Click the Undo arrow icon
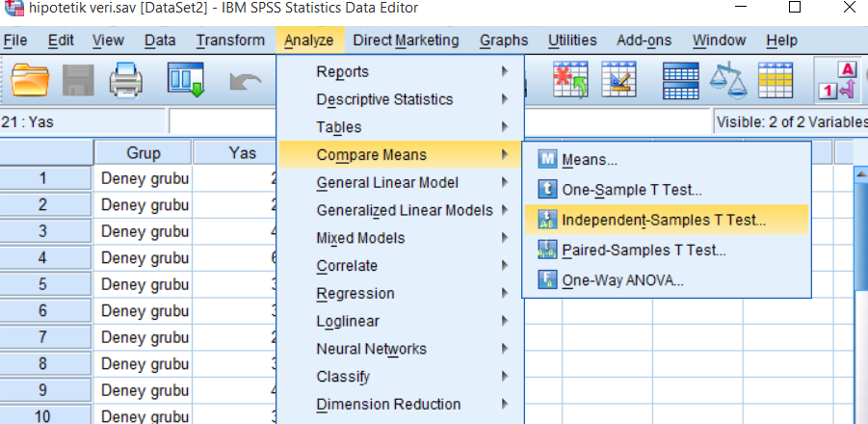The width and height of the screenshot is (868, 424). [x=246, y=82]
